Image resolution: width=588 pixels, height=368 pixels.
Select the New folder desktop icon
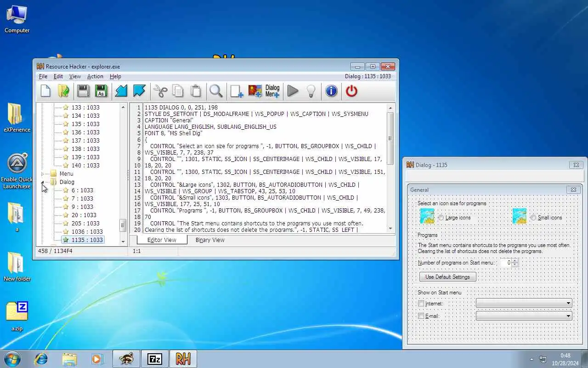point(17,267)
